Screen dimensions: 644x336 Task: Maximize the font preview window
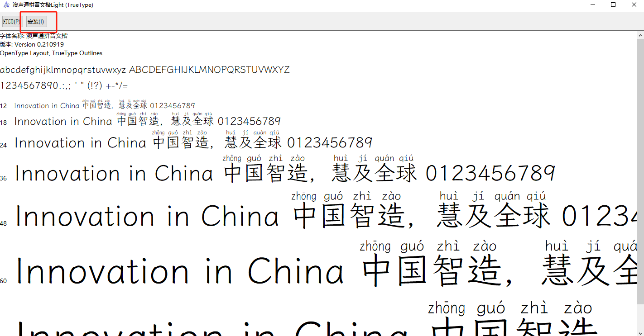click(x=613, y=5)
